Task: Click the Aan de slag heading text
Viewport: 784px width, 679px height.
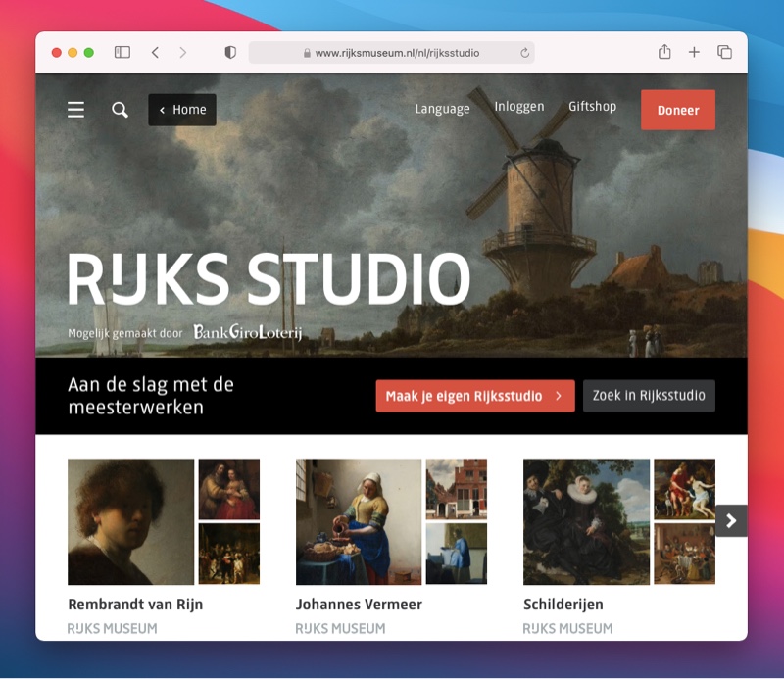Action: pyautogui.click(x=151, y=396)
